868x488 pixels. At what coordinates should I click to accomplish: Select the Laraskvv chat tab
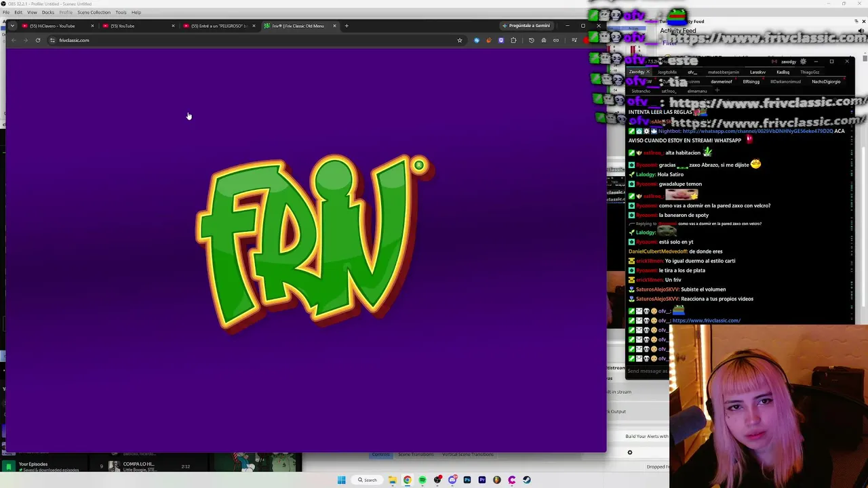757,72
